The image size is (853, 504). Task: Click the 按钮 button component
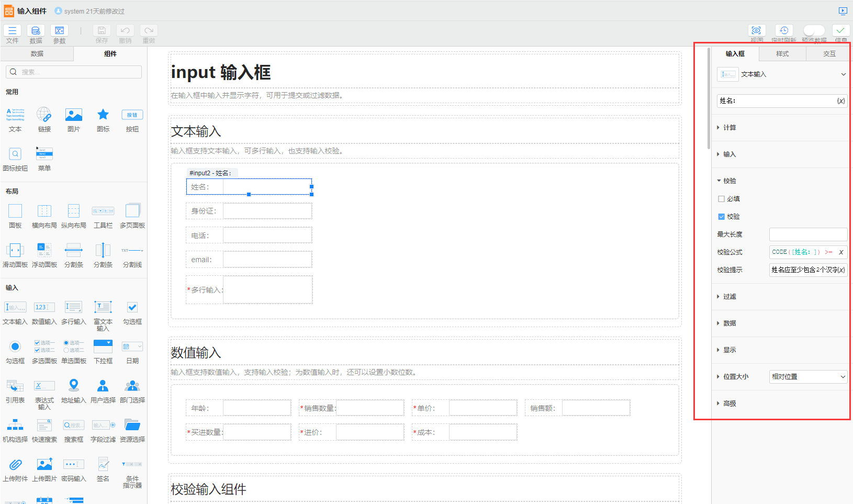132,115
